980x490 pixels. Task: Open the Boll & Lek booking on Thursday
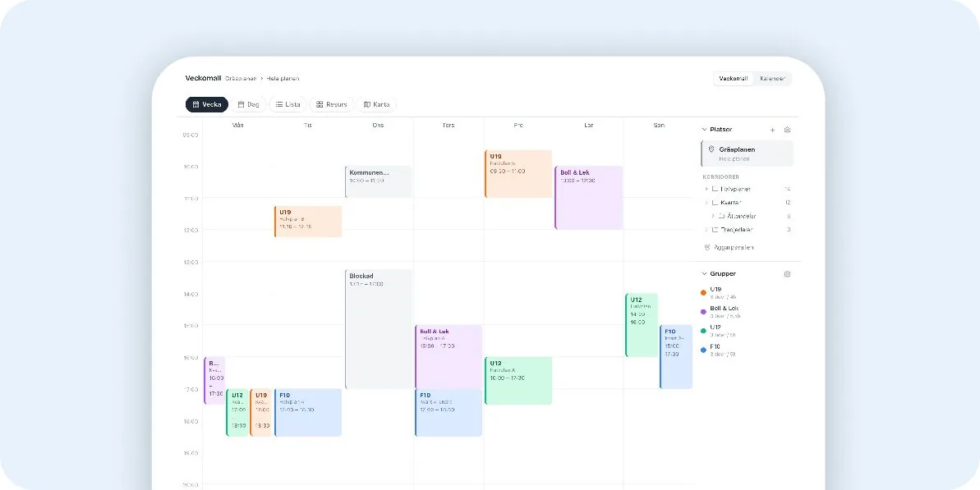pyautogui.click(x=449, y=357)
